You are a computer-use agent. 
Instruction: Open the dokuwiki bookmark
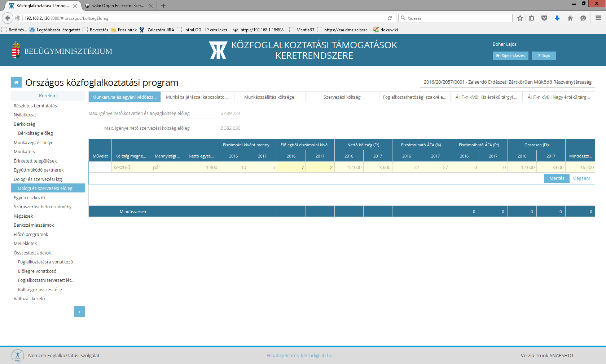(386, 30)
